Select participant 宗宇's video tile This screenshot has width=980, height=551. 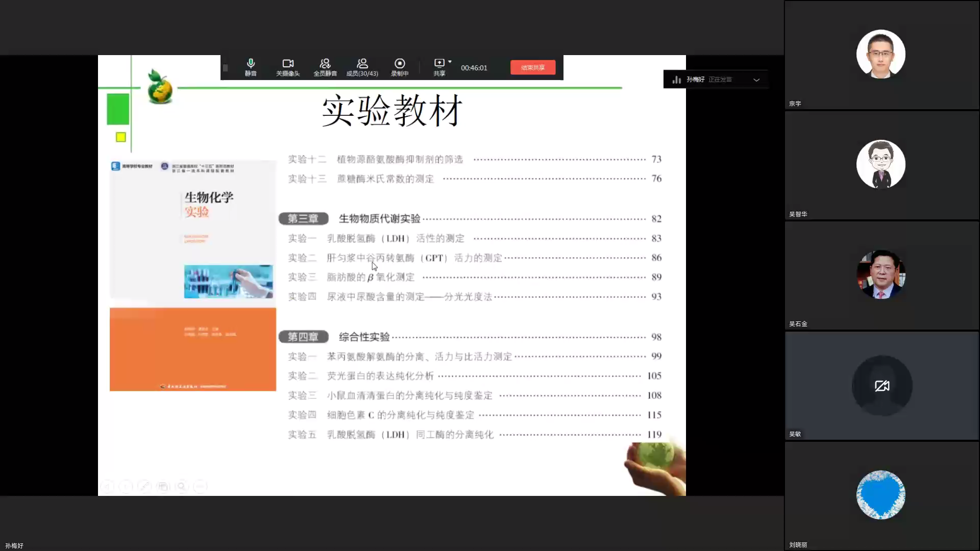click(x=881, y=55)
